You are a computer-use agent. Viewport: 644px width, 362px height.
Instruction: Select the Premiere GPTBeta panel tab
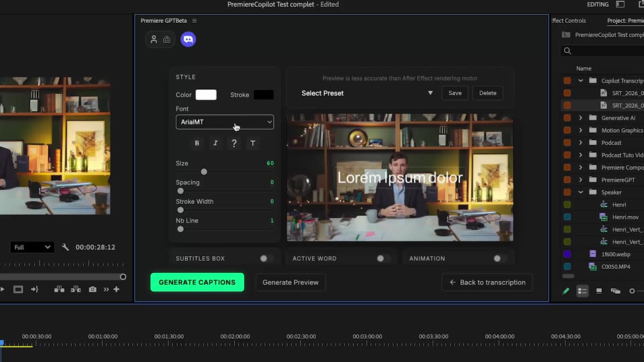click(x=164, y=21)
